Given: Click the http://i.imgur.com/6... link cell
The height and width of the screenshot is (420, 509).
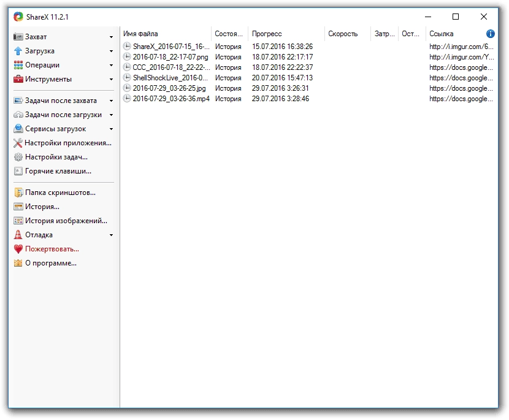Looking at the screenshot, I should coord(461,47).
